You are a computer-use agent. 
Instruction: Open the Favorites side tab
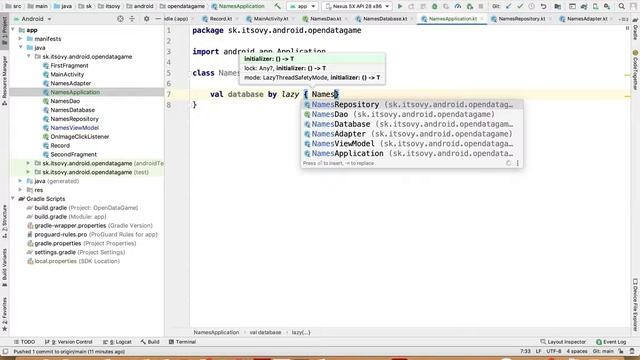(x=4, y=313)
